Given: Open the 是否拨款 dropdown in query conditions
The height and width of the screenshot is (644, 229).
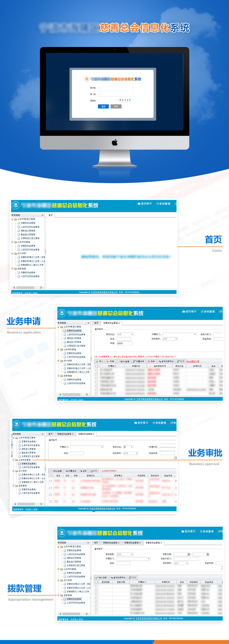Looking at the screenshot, I should tap(125, 554).
